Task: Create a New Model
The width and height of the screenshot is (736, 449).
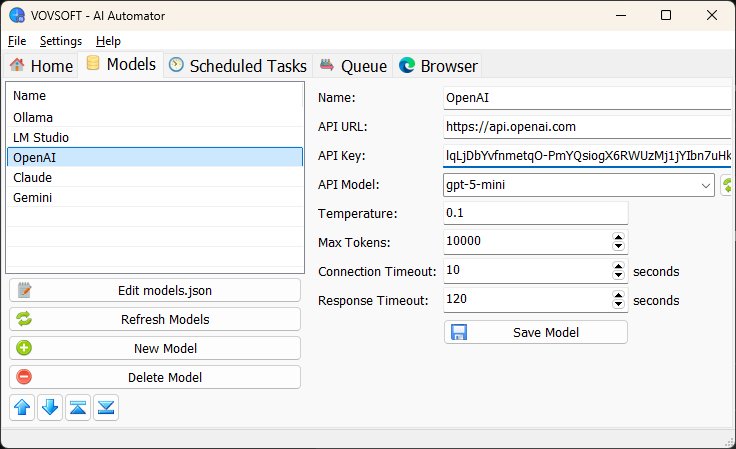Action: click(x=155, y=349)
